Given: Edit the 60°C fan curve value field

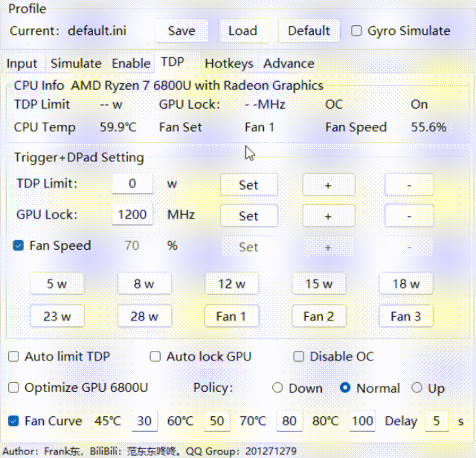Looking at the screenshot, I should click(x=217, y=421).
